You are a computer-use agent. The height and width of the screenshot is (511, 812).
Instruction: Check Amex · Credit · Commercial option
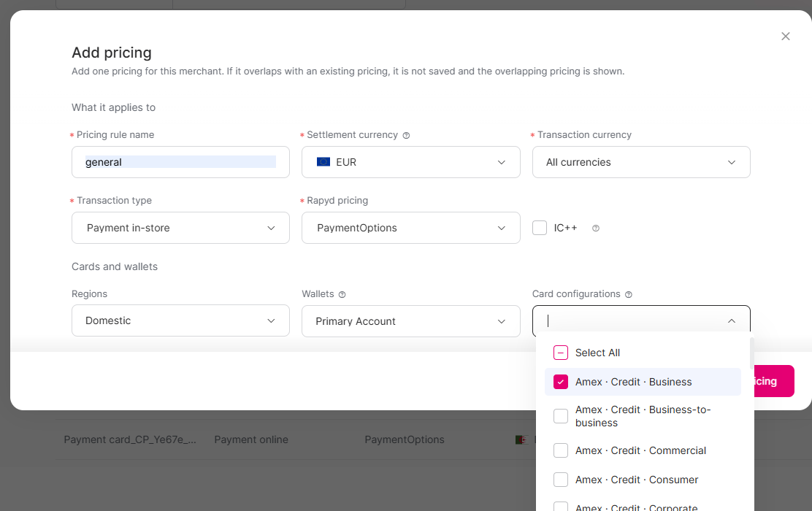pos(561,450)
